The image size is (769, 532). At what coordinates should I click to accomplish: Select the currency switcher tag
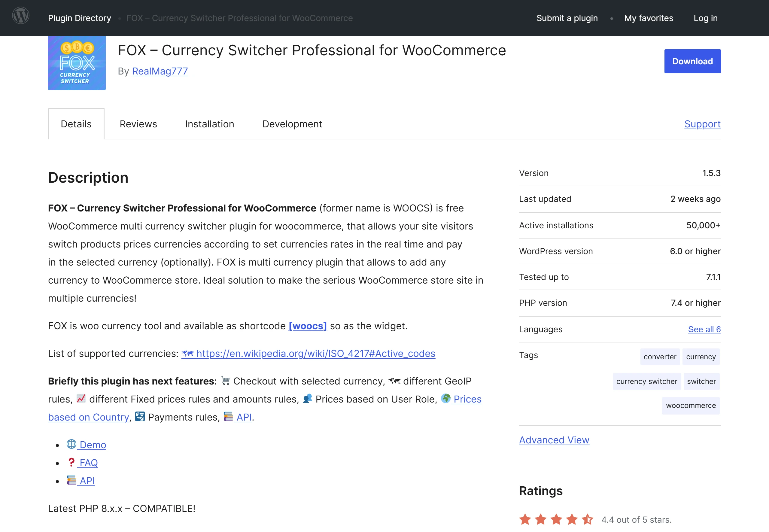point(647,381)
